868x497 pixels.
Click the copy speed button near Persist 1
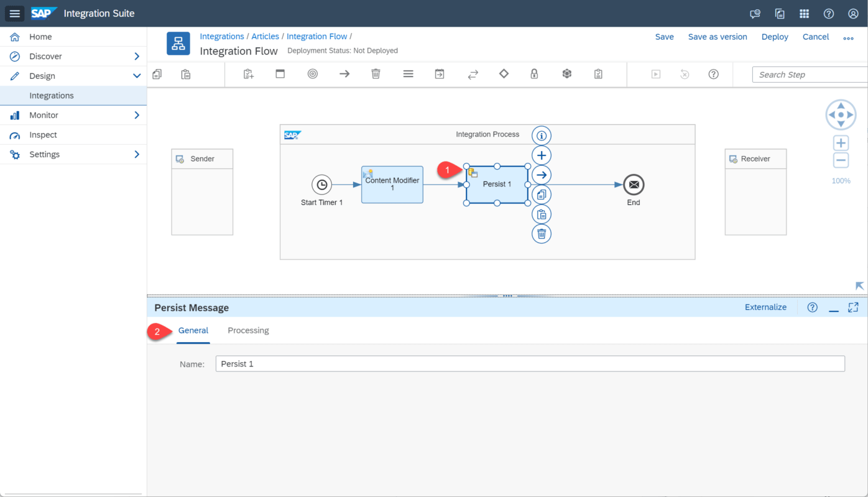(542, 194)
